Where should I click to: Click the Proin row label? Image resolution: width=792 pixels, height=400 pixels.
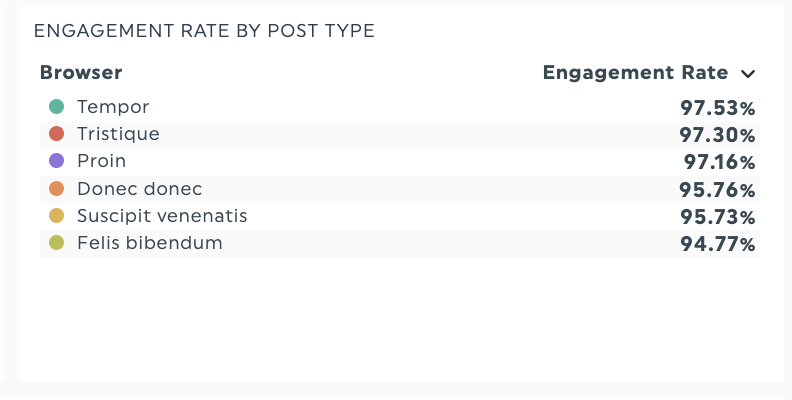pyautogui.click(x=101, y=161)
